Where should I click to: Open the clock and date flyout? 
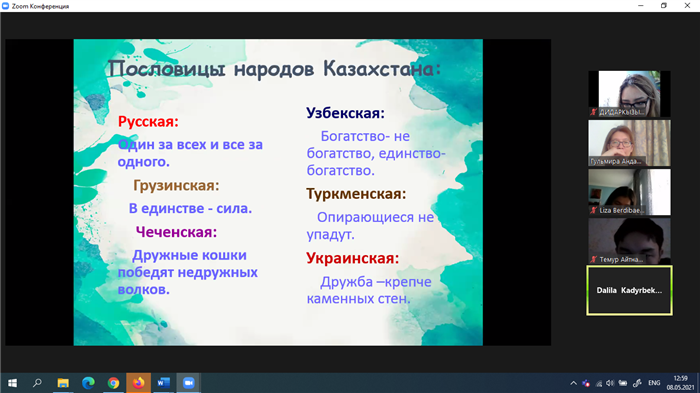coord(680,383)
